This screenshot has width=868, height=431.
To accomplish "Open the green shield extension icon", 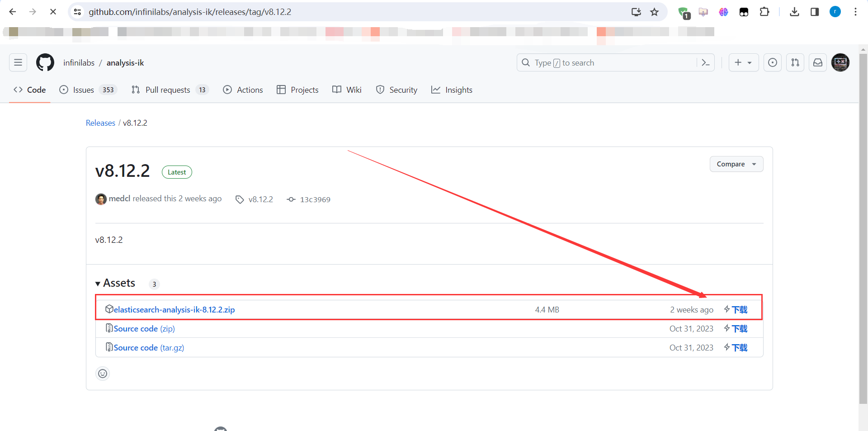I will point(684,13).
